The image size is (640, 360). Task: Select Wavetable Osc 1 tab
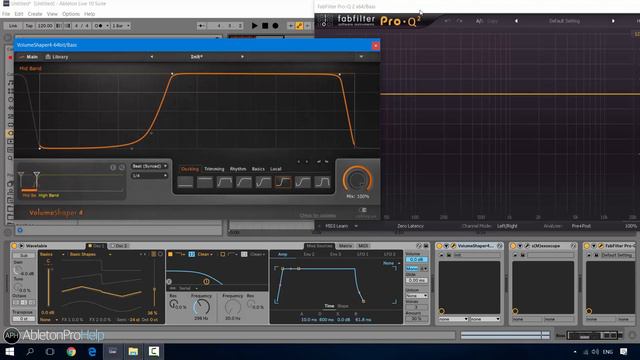[x=96, y=246]
